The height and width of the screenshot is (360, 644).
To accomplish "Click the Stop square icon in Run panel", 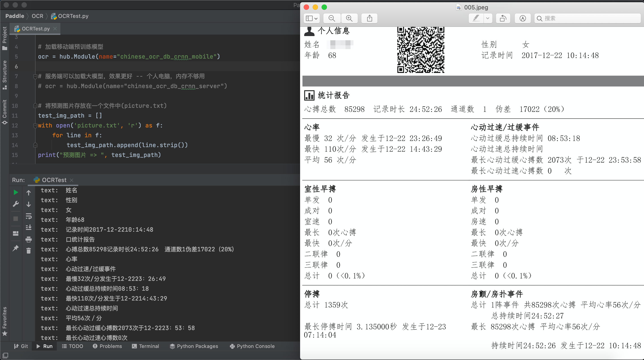I will point(16,219).
